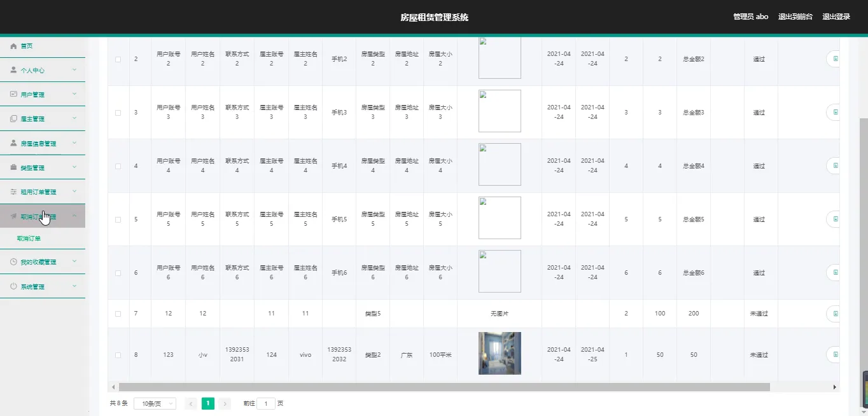Select the checkbox for row 3
The height and width of the screenshot is (416, 868).
[x=118, y=113]
